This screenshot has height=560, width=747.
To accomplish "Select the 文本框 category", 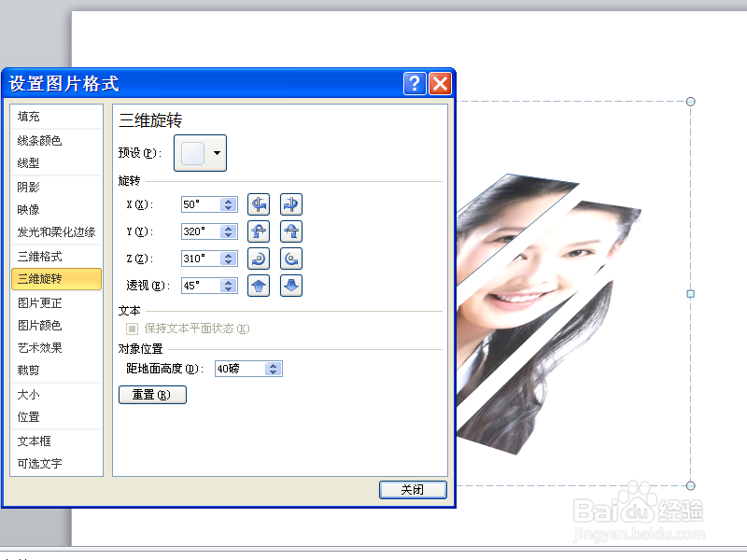I will click(x=56, y=441).
